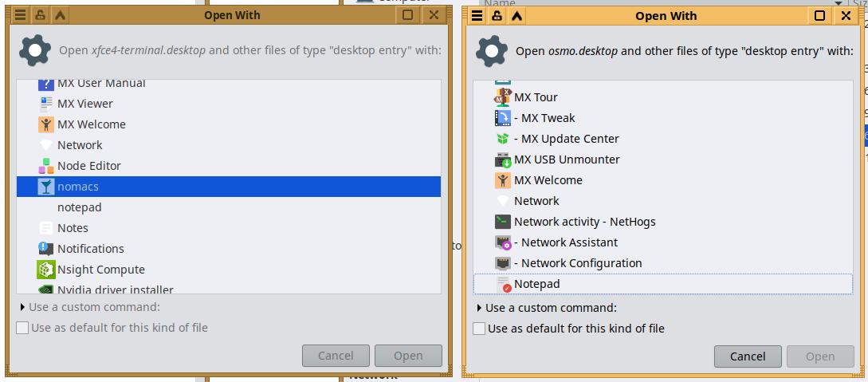Pick Nsight Compute from the left list

click(100, 270)
